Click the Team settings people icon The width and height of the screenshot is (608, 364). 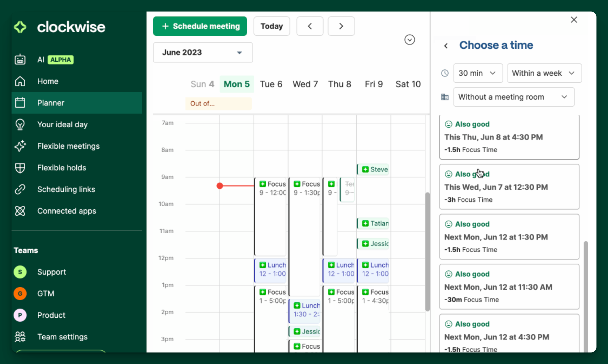click(x=20, y=337)
